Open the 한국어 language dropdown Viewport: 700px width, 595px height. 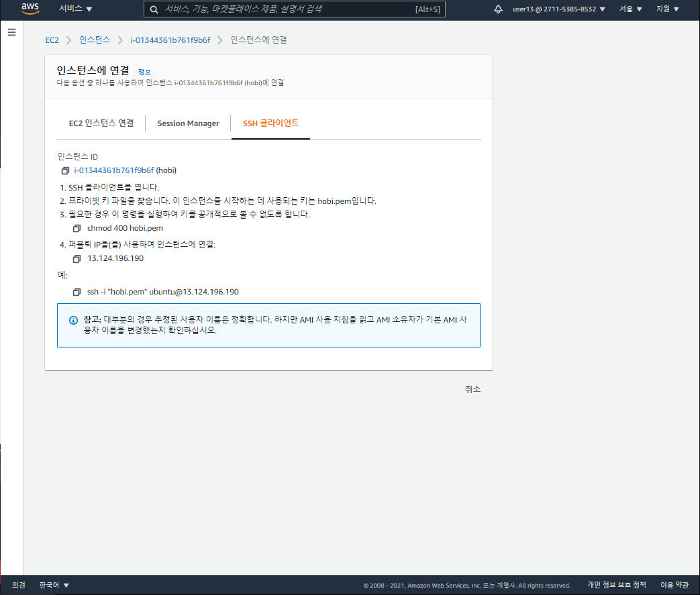(54, 585)
